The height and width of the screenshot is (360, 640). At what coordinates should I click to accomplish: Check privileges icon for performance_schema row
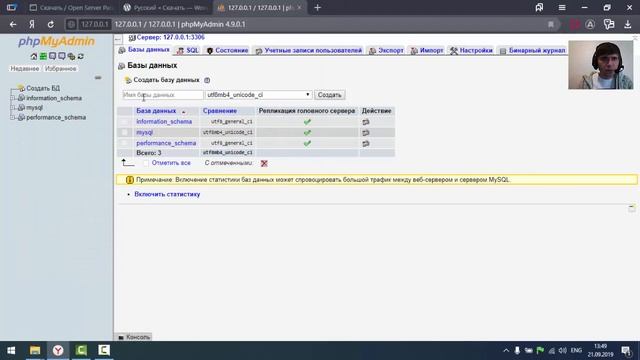(366, 143)
